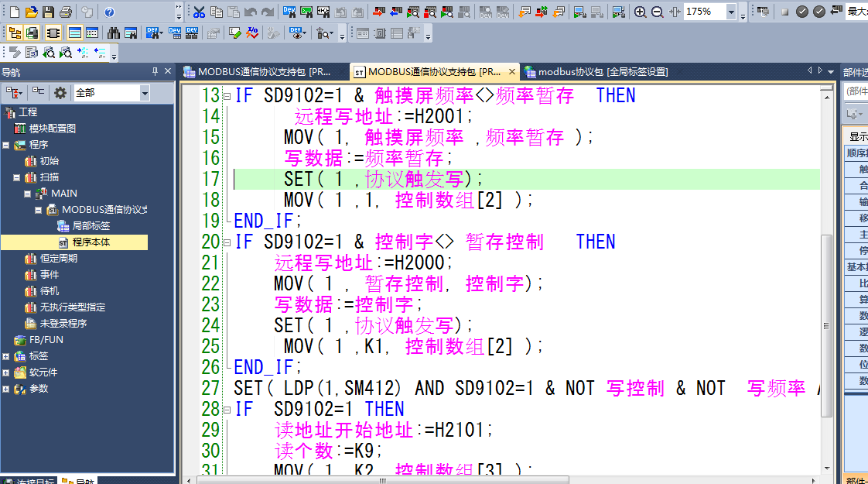Click the open project folder icon
This screenshot has width=868, height=484.
pyautogui.click(x=31, y=12)
